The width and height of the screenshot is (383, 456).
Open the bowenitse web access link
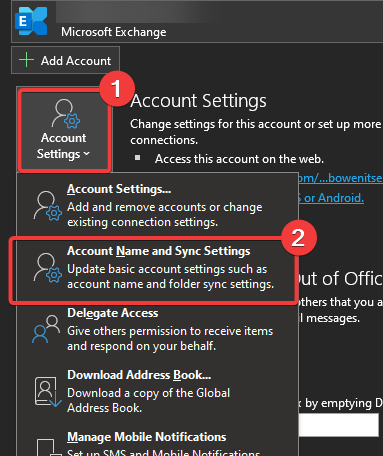[x=340, y=178]
